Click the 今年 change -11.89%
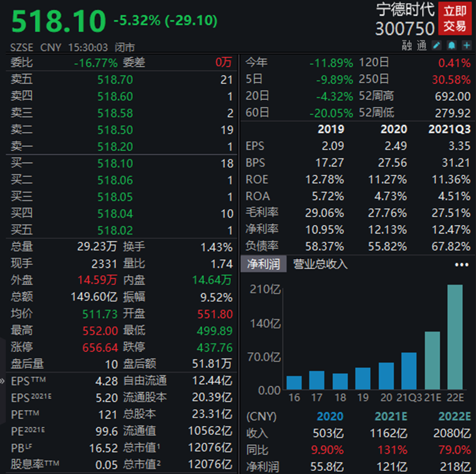476x474 pixels. pyautogui.click(x=331, y=63)
